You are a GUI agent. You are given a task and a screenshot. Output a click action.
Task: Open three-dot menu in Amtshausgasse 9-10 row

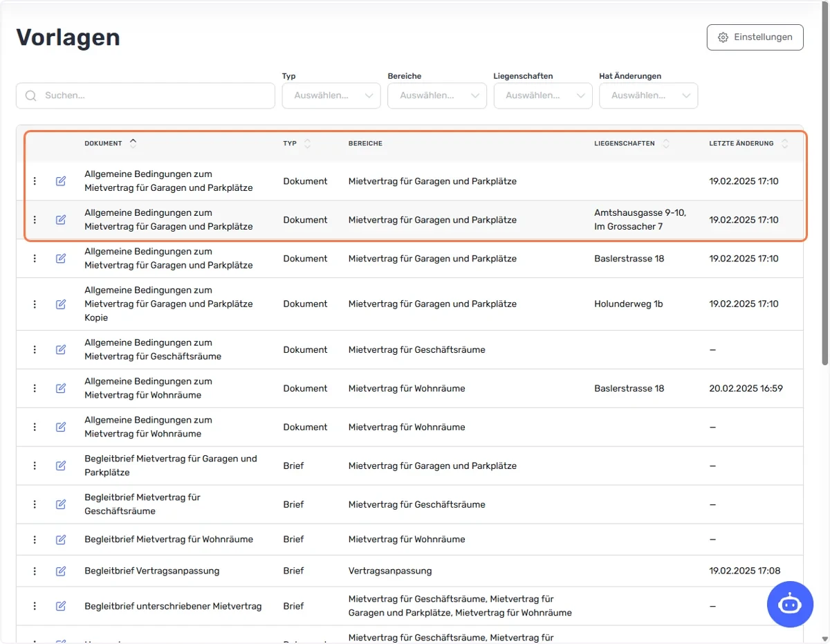[35, 220]
